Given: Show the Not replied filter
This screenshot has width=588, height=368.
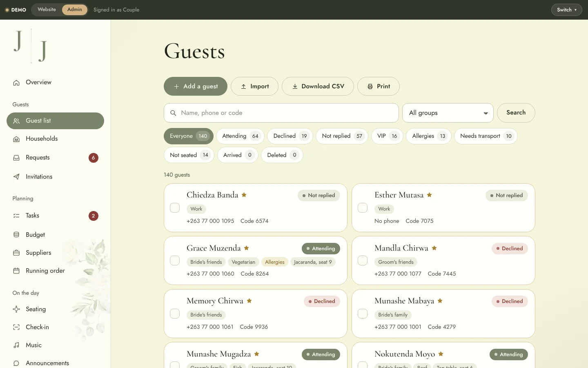Looking at the screenshot, I should pos(342,136).
